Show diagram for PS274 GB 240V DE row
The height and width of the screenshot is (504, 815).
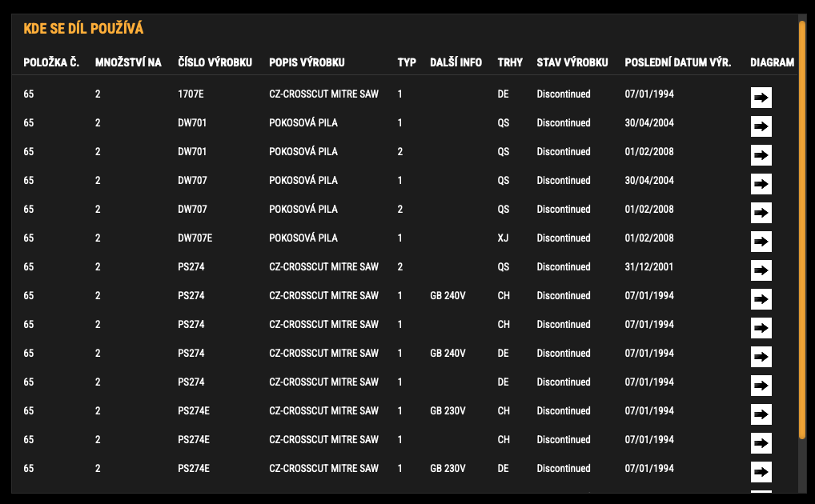[x=761, y=357]
